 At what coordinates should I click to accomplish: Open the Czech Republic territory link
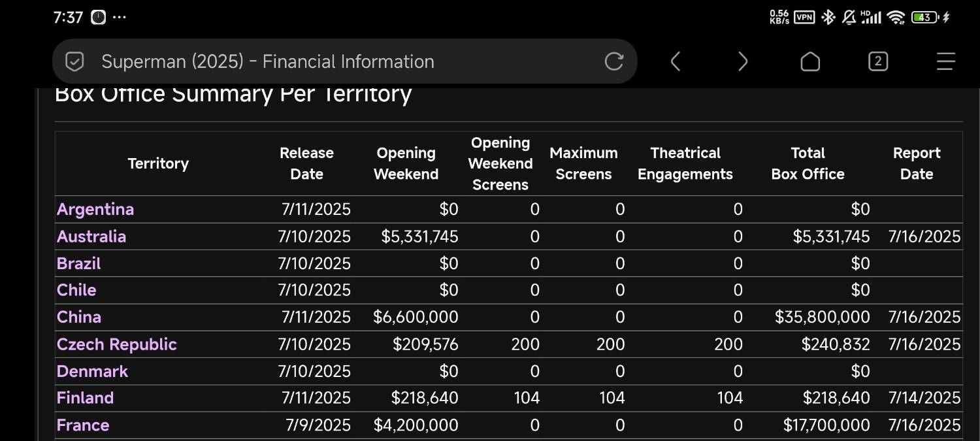pos(116,344)
